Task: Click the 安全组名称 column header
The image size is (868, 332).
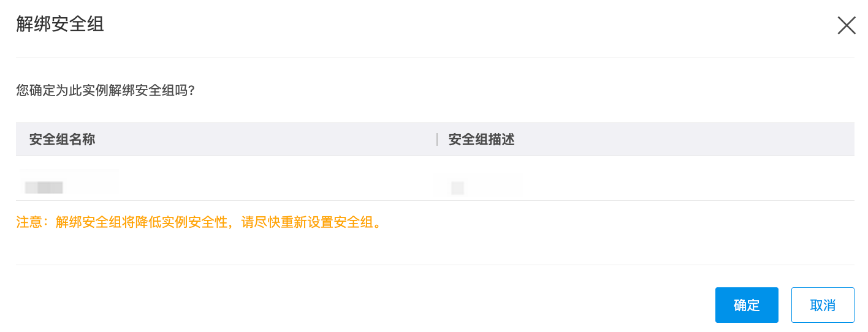Action: (x=62, y=140)
